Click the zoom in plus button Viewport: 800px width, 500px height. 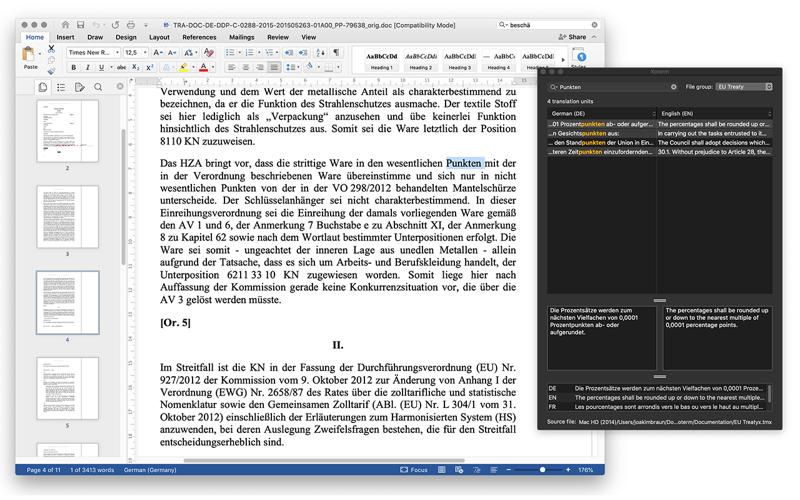tap(568, 470)
